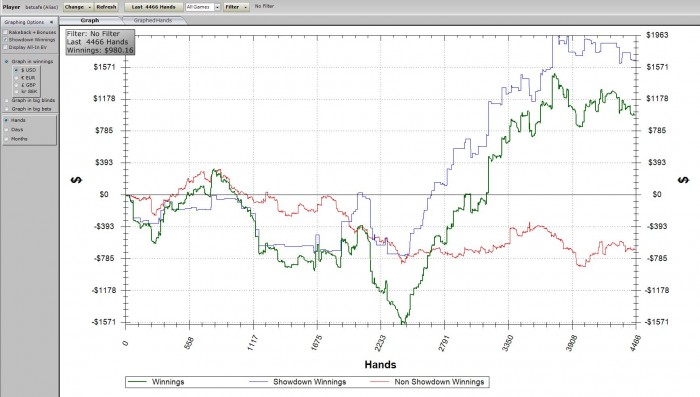Set x-axis to Months radio
The image size is (700, 397).
pyautogui.click(x=6, y=139)
